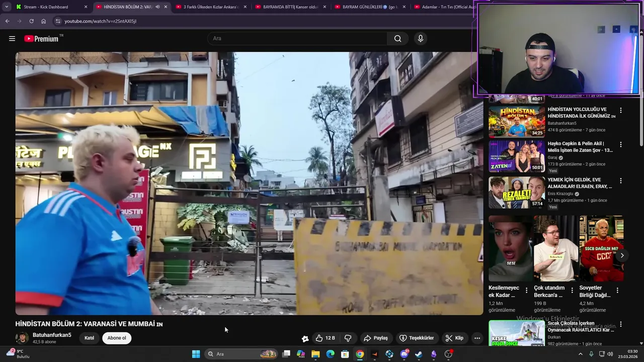Open options for YEMEK İÇİN GELDİK video
This screenshot has width=644, height=362.
pyautogui.click(x=621, y=180)
